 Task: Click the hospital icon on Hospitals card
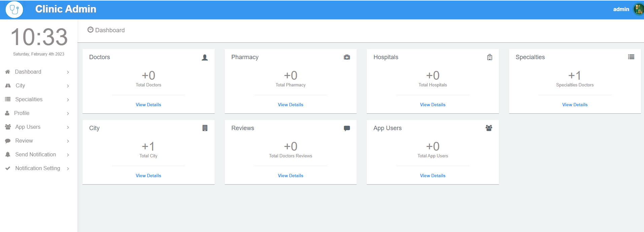pyautogui.click(x=490, y=57)
